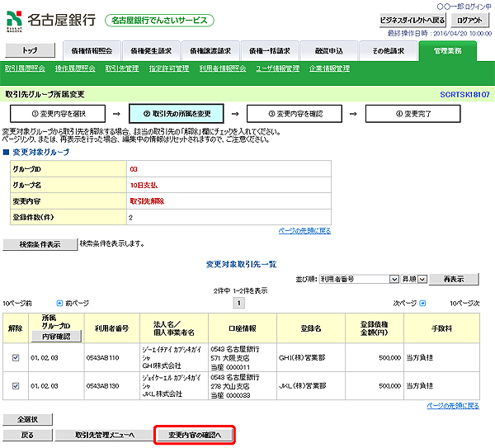Click 変更内容の確認へ button
This screenshot has height=448, width=495.
pyautogui.click(x=195, y=435)
